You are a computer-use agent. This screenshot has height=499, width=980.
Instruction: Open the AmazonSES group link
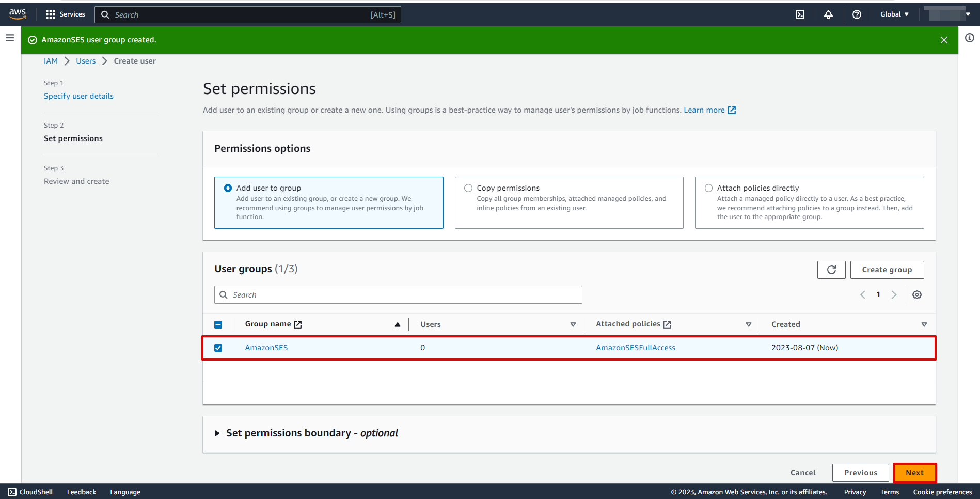[x=266, y=348]
